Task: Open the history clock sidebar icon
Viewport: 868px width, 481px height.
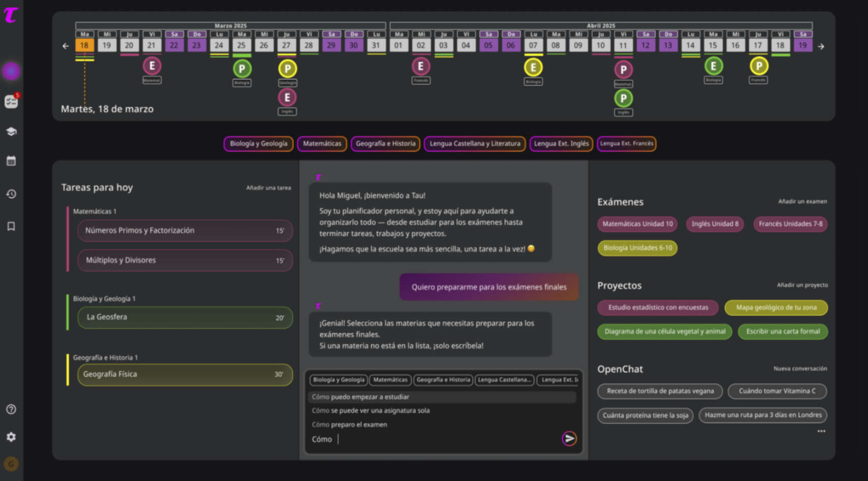Action: pyautogui.click(x=11, y=194)
